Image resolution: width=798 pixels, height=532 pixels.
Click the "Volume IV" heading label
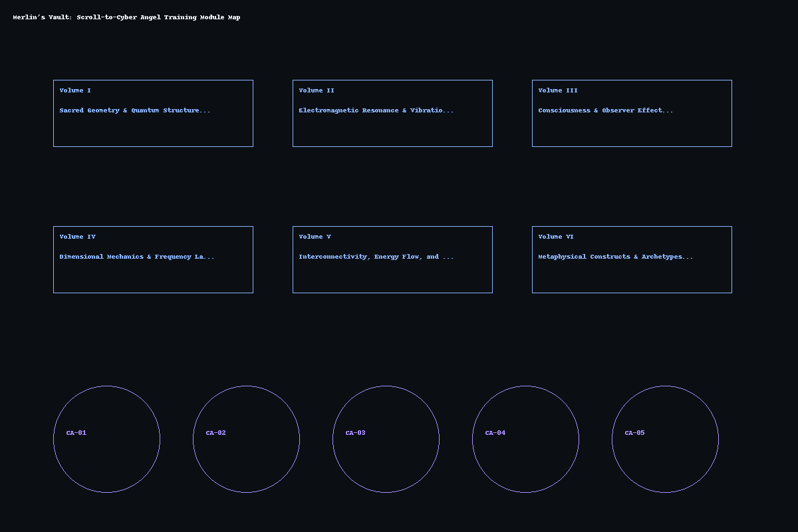pos(77,237)
